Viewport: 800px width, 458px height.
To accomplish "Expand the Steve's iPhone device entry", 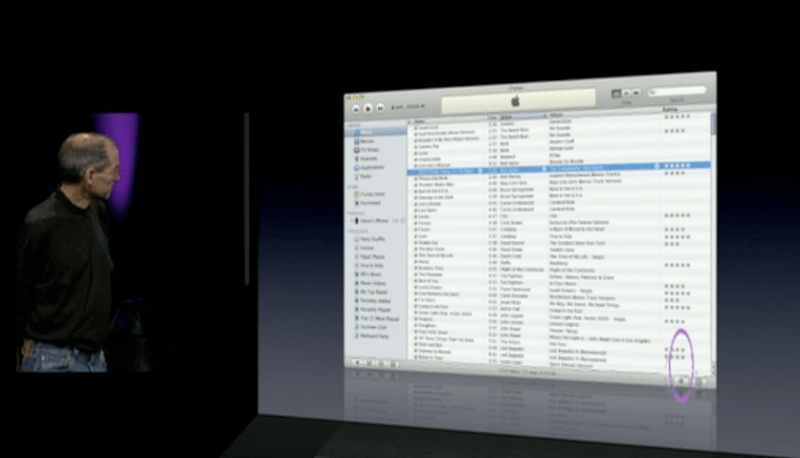I will 351,220.
